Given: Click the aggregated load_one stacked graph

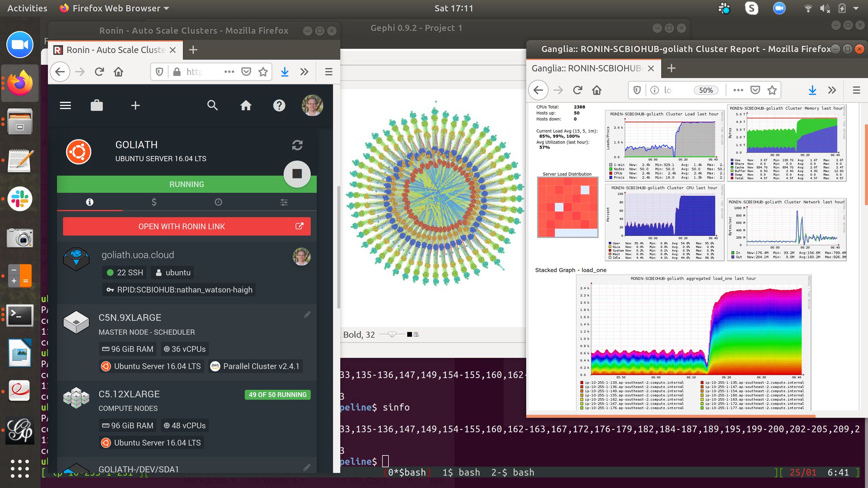Looking at the screenshot, I should pos(693,343).
